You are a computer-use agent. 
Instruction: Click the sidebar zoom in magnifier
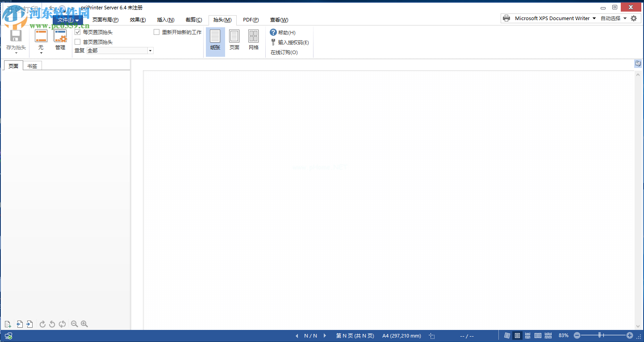[84, 324]
